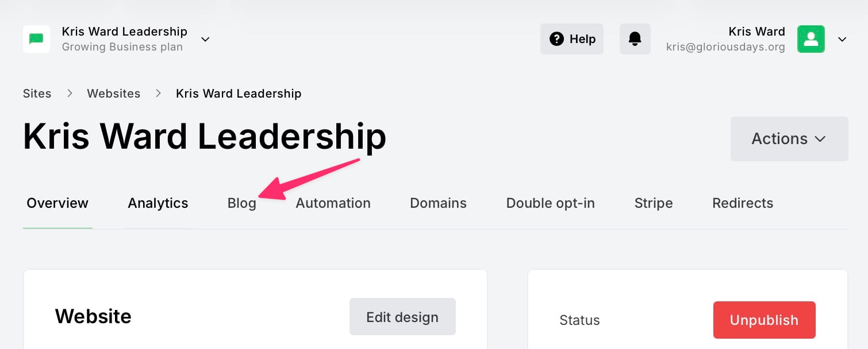This screenshot has width=868, height=349.
Task: Open the Actions dropdown menu
Action: tap(789, 139)
